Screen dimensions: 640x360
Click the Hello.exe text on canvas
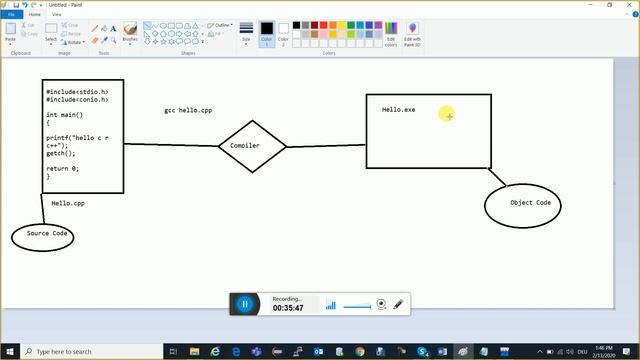(399, 109)
